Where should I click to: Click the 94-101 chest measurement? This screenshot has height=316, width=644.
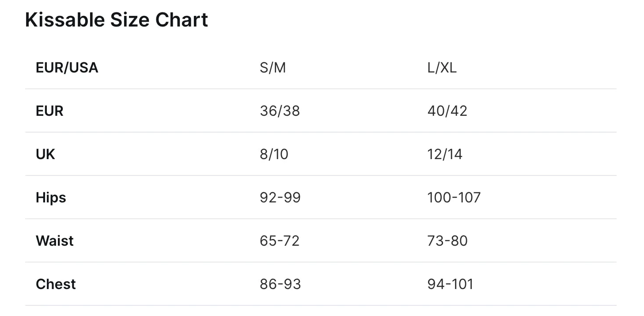pyautogui.click(x=450, y=284)
